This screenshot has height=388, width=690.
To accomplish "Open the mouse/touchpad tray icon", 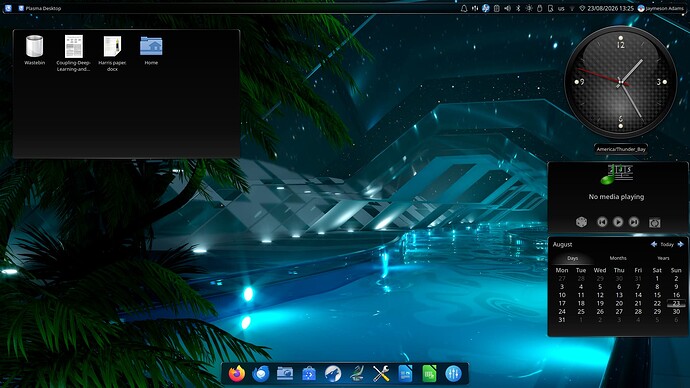I will [540, 8].
